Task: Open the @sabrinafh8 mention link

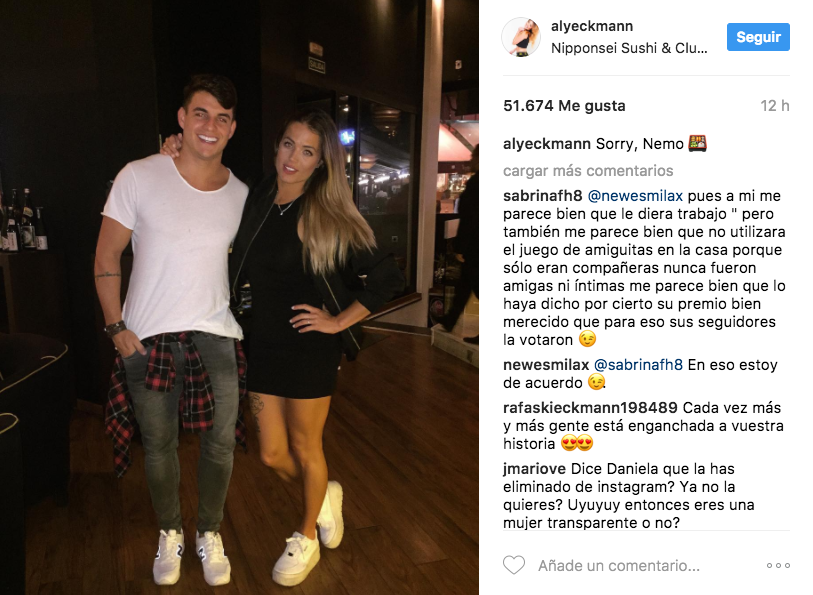Action: coord(638,365)
